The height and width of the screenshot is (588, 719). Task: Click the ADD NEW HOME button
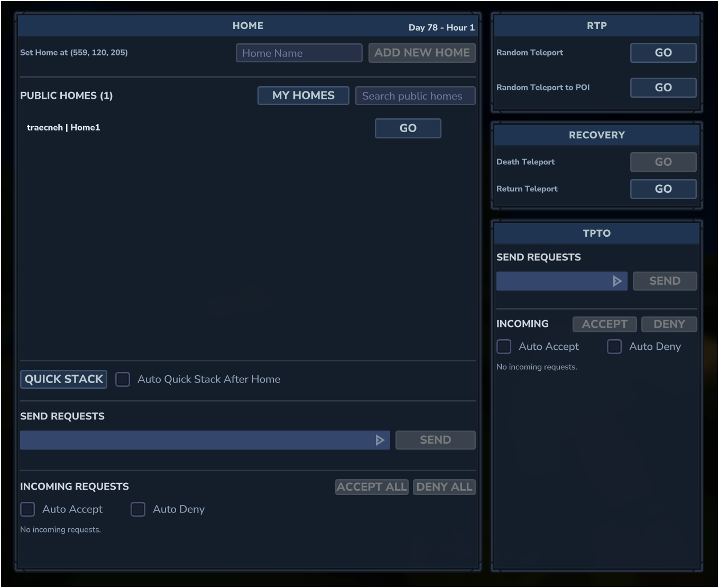point(422,53)
